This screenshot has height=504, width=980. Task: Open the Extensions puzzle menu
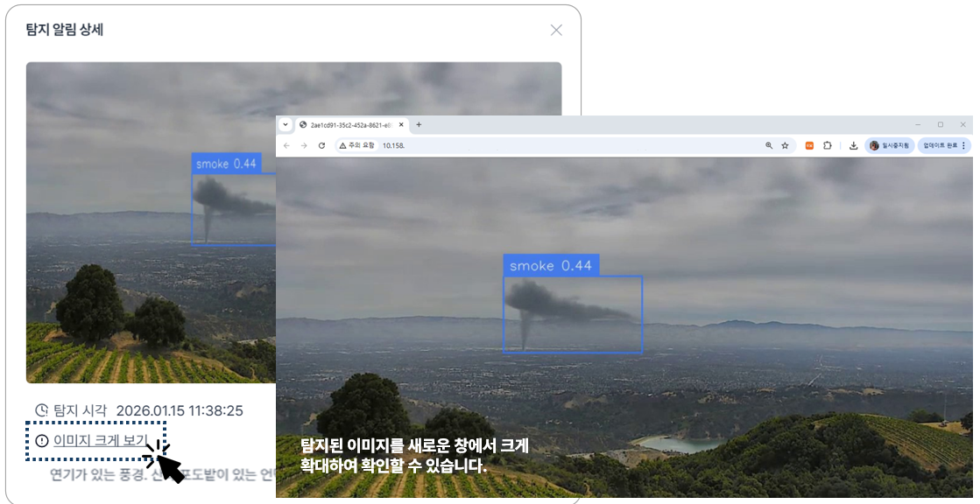[827, 145]
